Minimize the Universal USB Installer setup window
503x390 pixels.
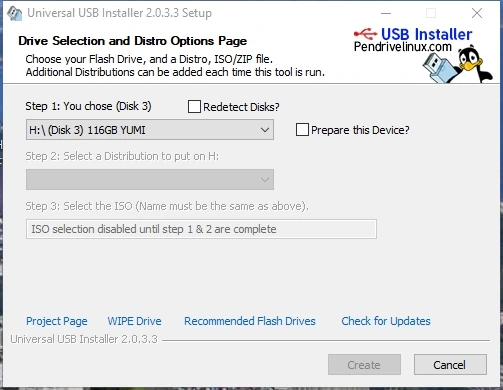(386, 13)
